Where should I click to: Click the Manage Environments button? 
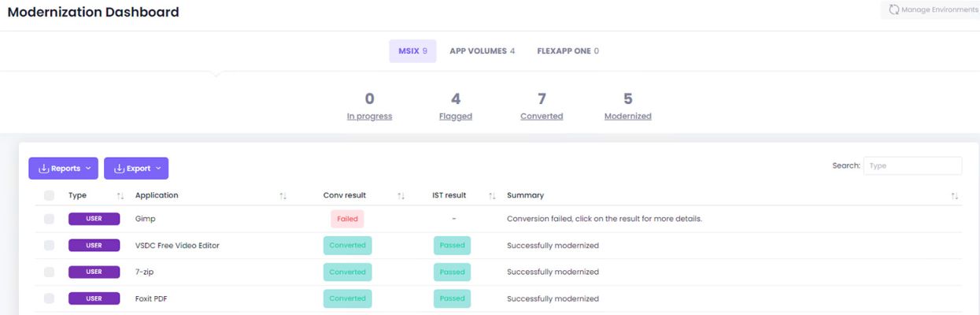(930, 10)
